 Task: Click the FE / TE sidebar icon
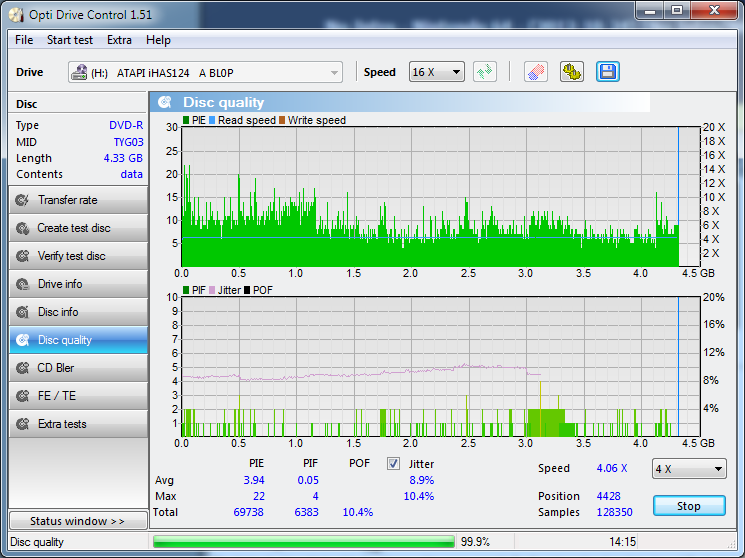(x=22, y=396)
